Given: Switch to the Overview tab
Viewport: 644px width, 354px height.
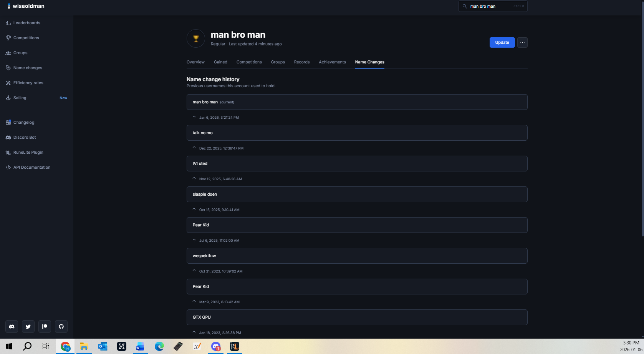Looking at the screenshot, I should point(195,62).
